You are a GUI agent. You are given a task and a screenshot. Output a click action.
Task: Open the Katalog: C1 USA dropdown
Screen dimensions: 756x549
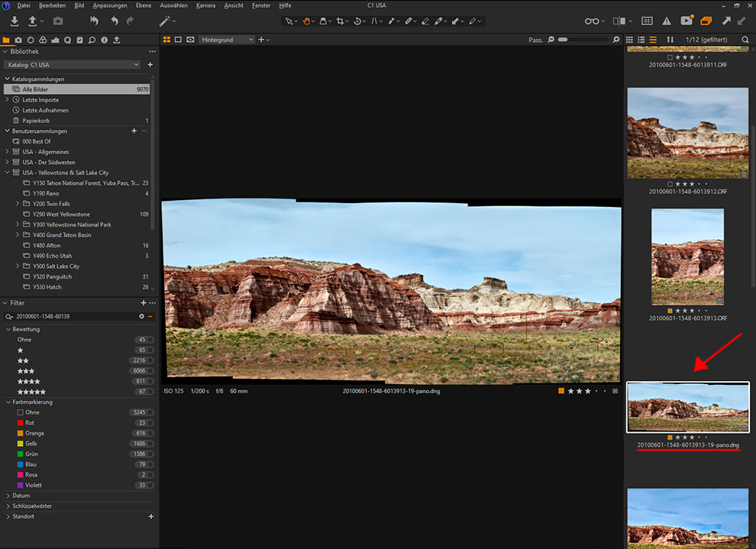click(x=73, y=65)
